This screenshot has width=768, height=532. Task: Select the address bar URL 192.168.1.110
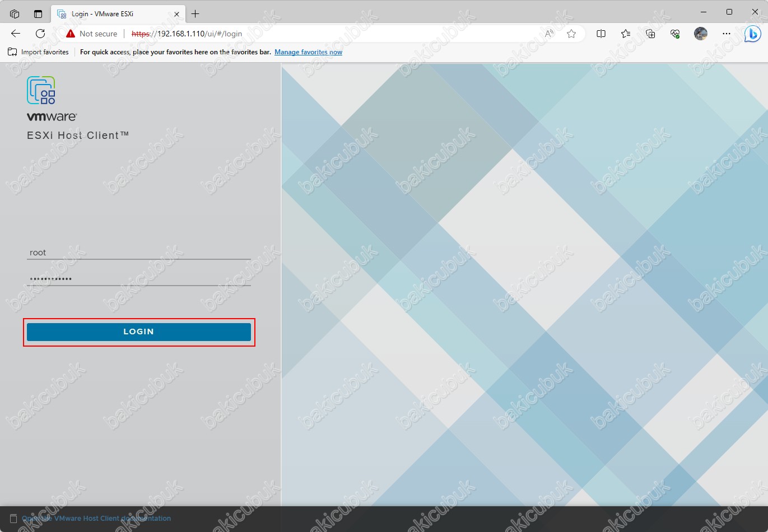coord(187,34)
